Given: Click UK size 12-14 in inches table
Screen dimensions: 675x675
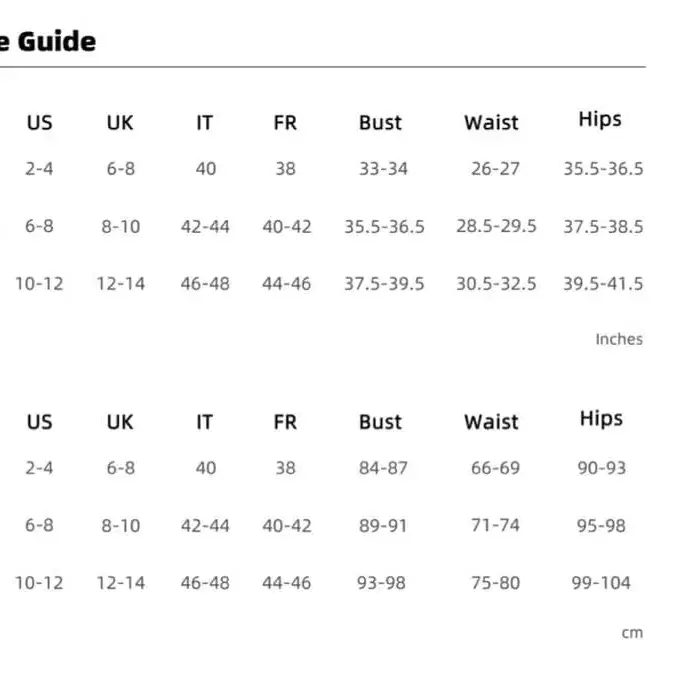Looking at the screenshot, I should coord(120,284).
